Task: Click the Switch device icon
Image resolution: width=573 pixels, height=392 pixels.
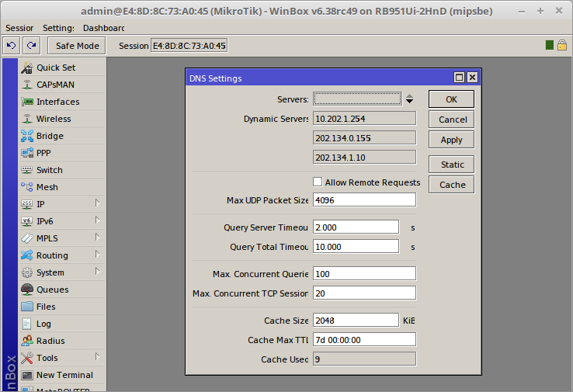Action: (27, 170)
